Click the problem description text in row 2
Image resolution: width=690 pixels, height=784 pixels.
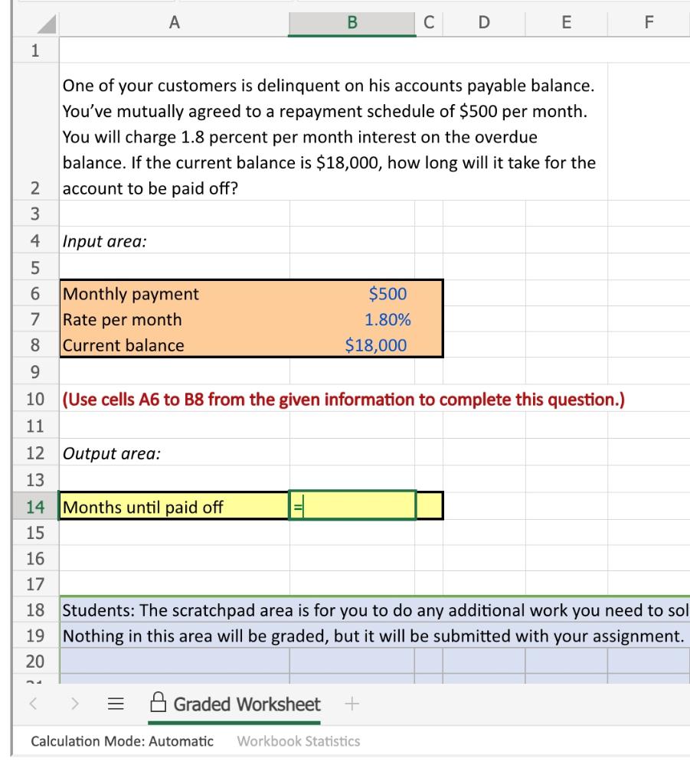(329, 136)
